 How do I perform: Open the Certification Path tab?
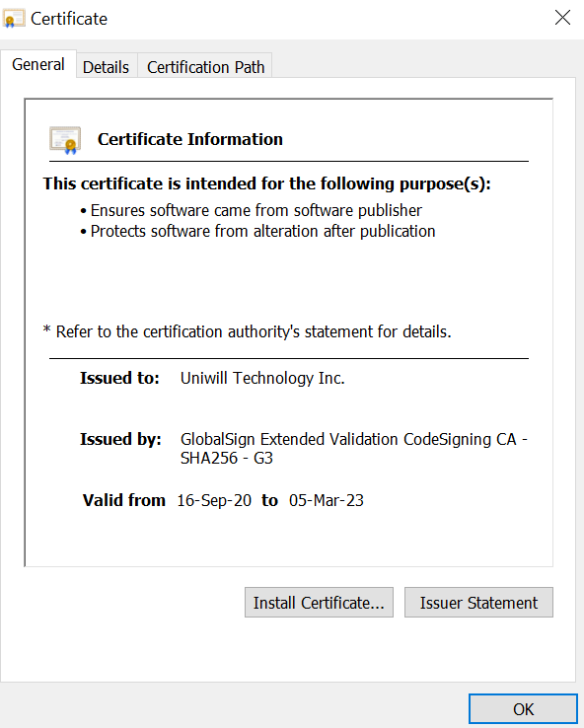[x=205, y=67]
